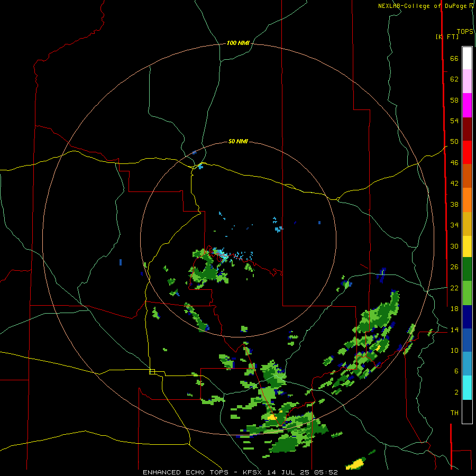Select the dark red legend swatch

point(467,129)
